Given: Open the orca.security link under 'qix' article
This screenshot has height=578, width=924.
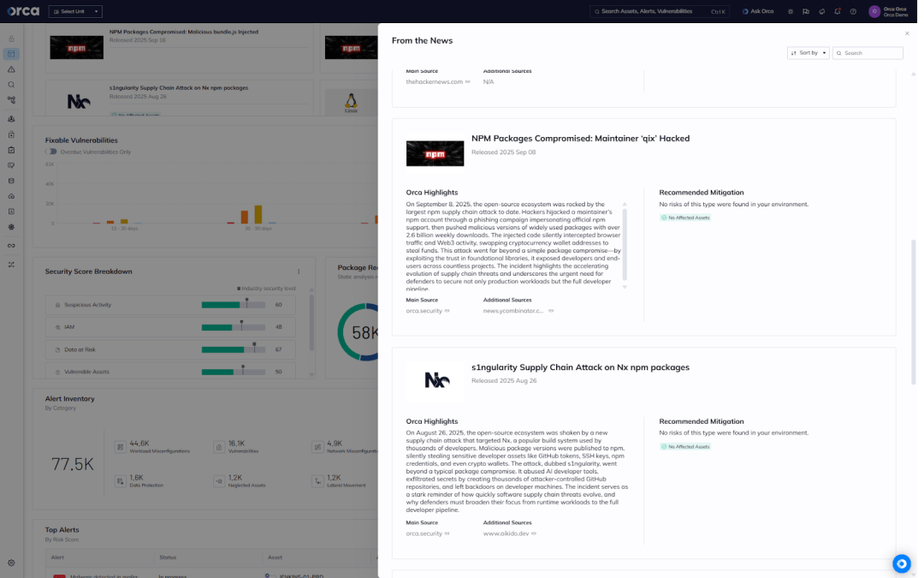Looking at the screenshot, I should [424, 311].
